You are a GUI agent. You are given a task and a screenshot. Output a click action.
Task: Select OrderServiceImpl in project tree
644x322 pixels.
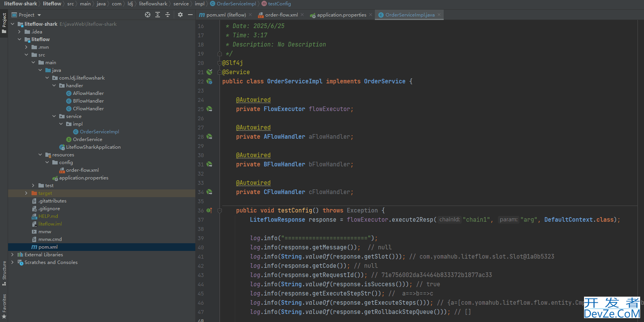click(x=99, y=131)
